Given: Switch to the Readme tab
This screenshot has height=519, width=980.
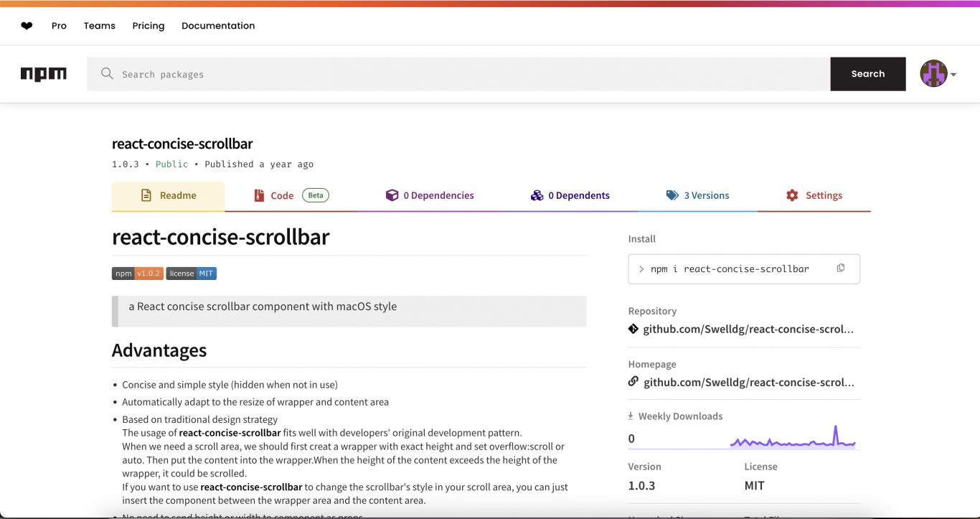Looking at the screenshot, I should click(168, 196).
